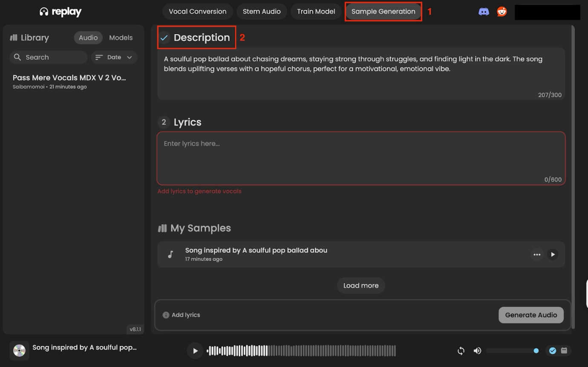Switch Library to Audio view
The height and width of the screenshot is (367, 588).
[x=88, y=38]
